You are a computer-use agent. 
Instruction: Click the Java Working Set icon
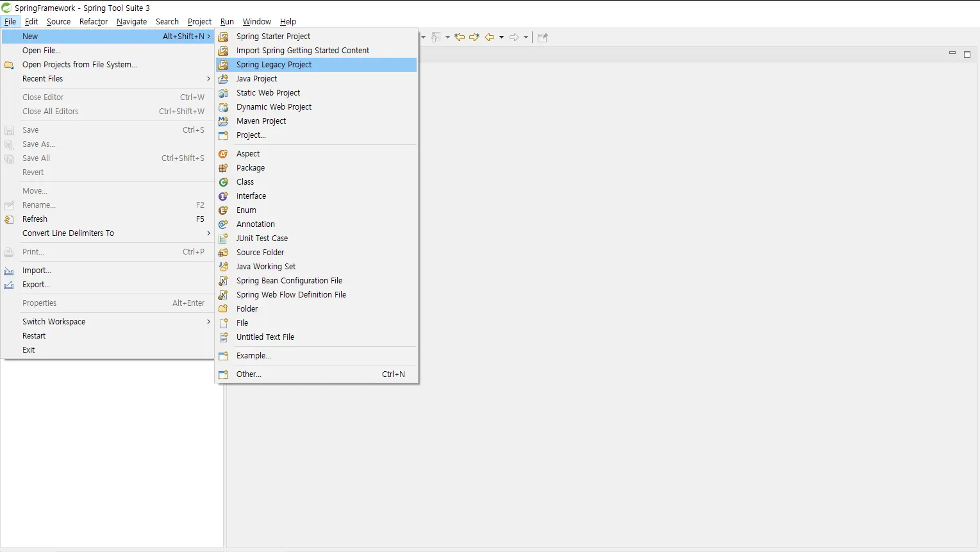tap(223, 267)
